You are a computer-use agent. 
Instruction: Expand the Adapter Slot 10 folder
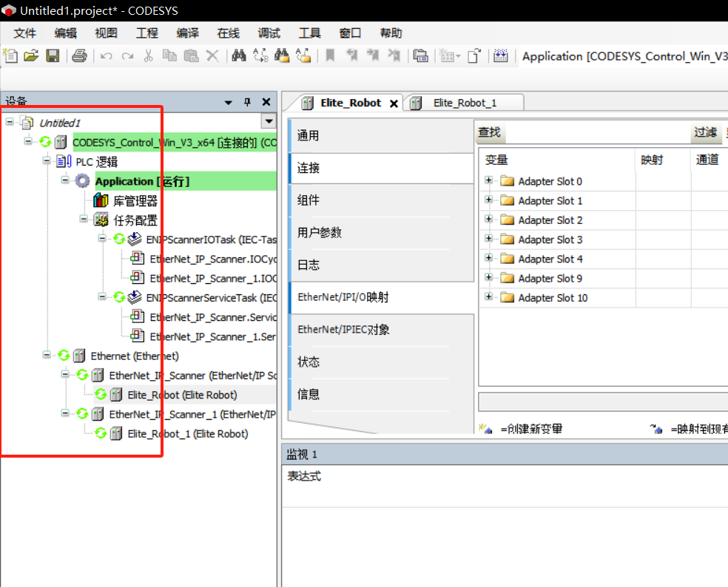tap(488, 297)
